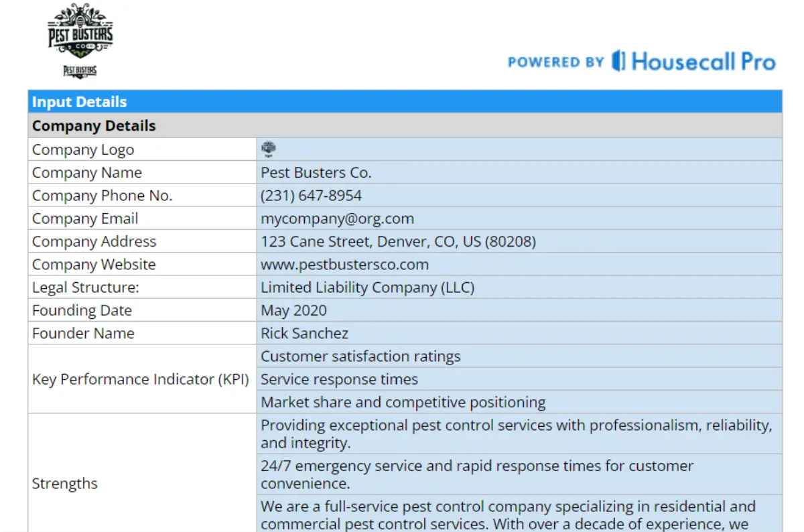Image resolution: width=804 pixels, height=532 pixels.
Task: Select the Input Details blue header bar
Action: click(405, 102)
